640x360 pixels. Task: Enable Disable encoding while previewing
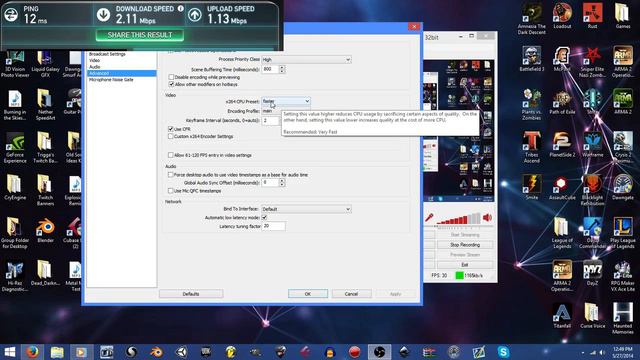(x=171, y=77)
